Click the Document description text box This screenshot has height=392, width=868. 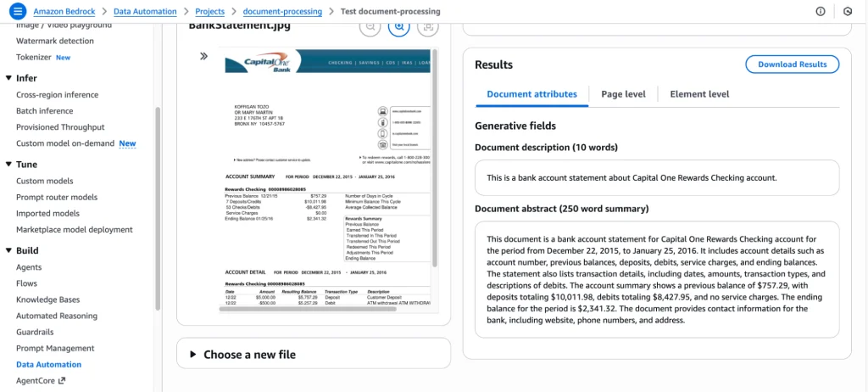657,178
